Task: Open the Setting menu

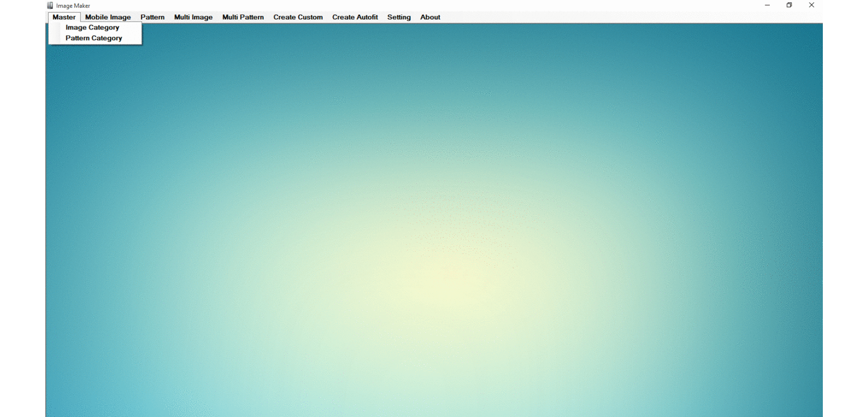Action: (x=399, y=17)
